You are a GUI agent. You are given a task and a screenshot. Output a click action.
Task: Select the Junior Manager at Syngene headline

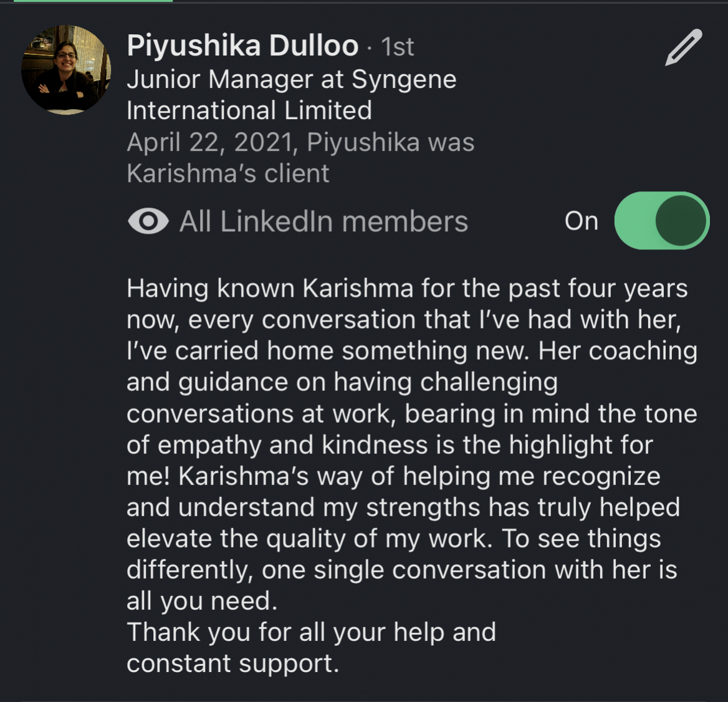pos(291,79)
